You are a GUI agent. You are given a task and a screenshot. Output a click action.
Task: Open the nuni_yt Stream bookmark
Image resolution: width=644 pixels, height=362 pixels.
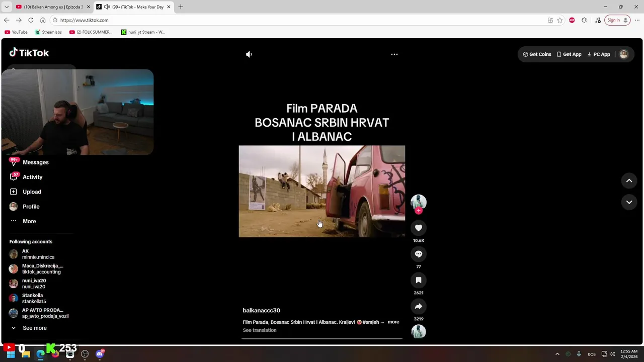[143, 32]
